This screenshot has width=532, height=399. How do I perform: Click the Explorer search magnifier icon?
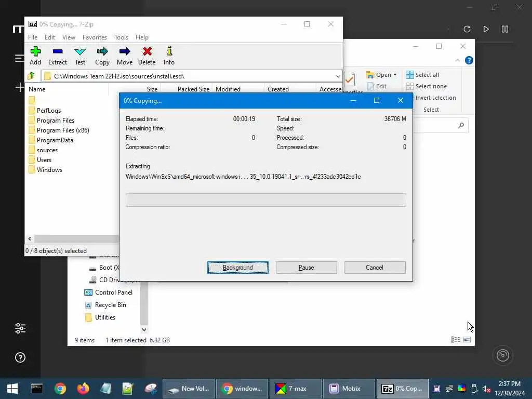pos(461,126)
